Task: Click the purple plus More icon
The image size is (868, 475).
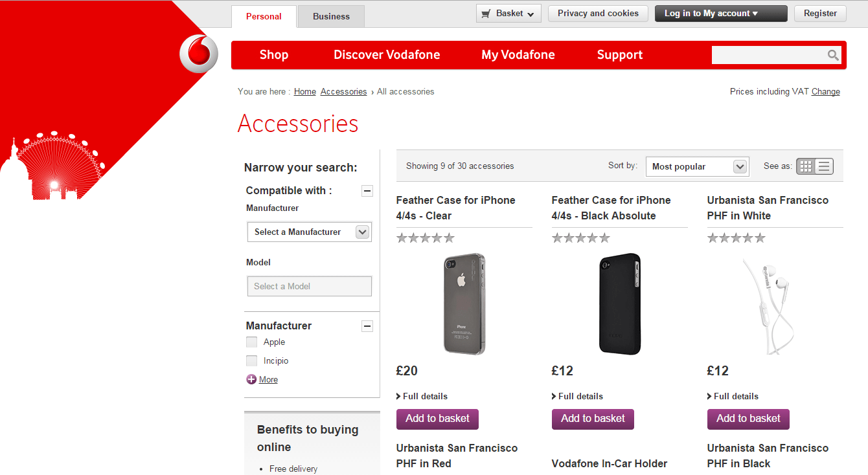Action: (251, 379)
